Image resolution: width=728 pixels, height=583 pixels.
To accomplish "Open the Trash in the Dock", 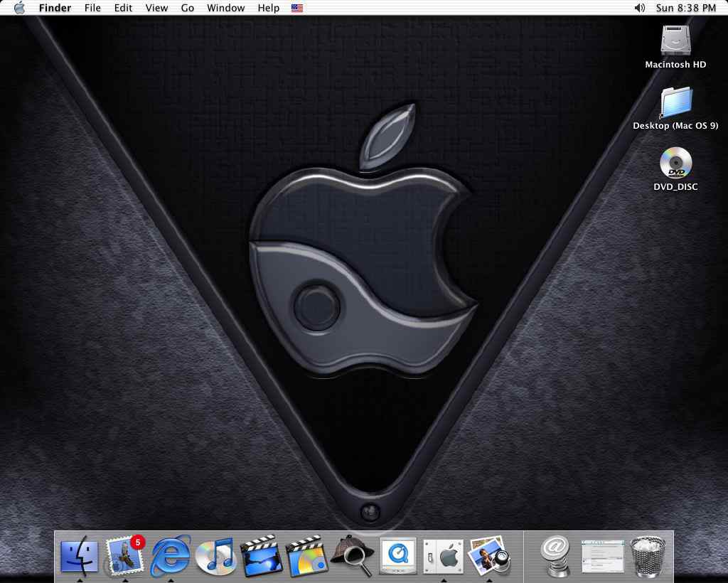I will (648, 556).
